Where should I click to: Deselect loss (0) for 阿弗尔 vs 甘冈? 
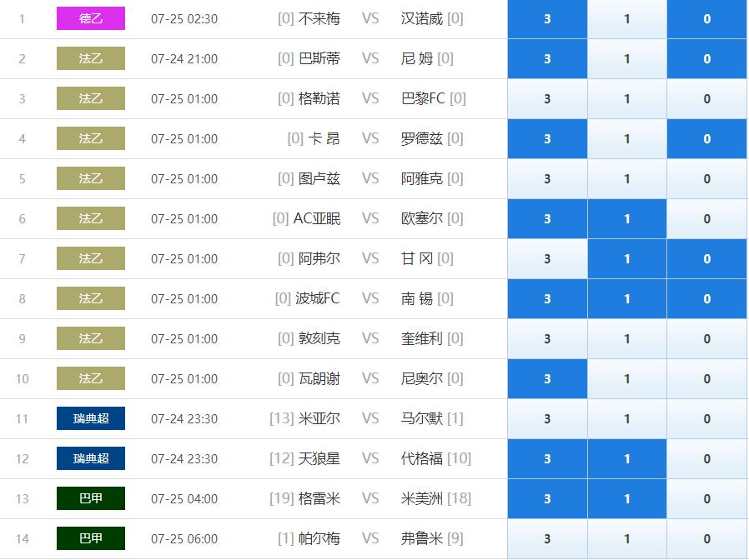click(x=706, y=259)
